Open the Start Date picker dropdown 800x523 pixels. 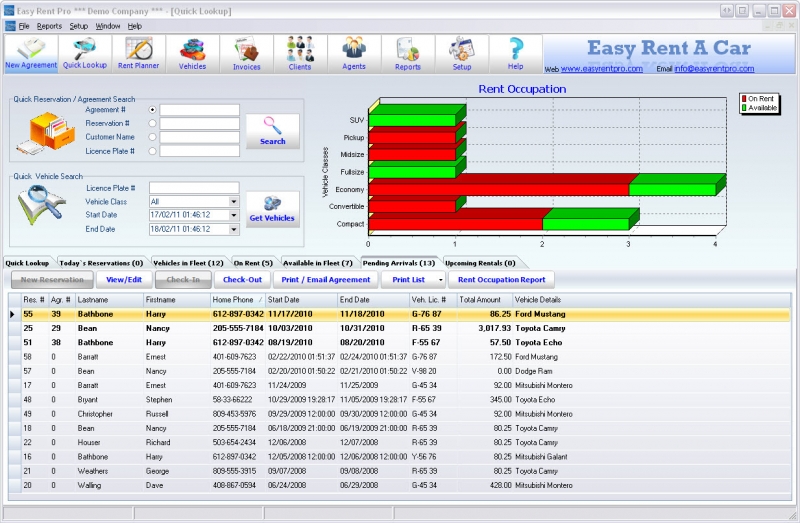click(234, 215)
